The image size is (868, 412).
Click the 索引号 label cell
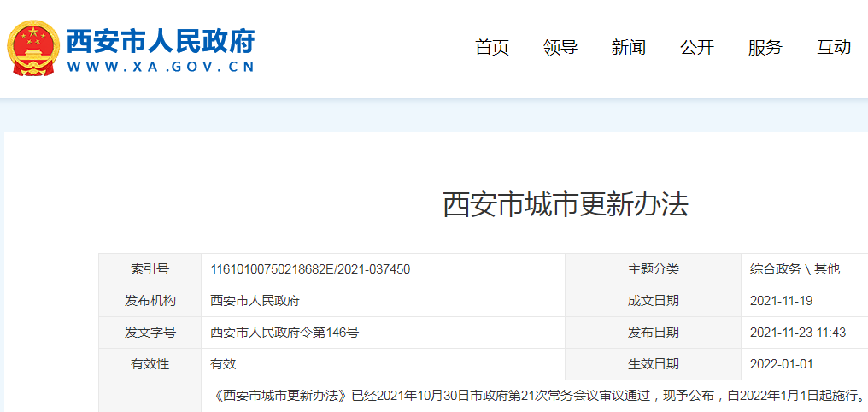[x=150, y=270]
